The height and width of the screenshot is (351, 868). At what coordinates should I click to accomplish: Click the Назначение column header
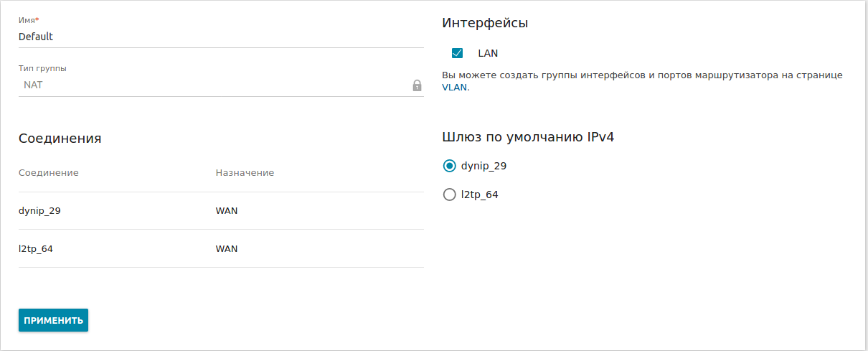coord(245,173)
